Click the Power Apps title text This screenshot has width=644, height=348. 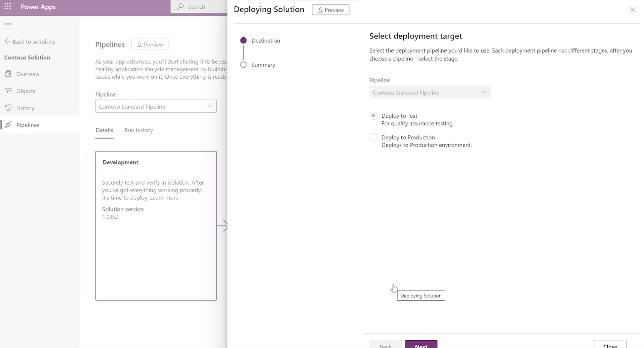point(38,7)
